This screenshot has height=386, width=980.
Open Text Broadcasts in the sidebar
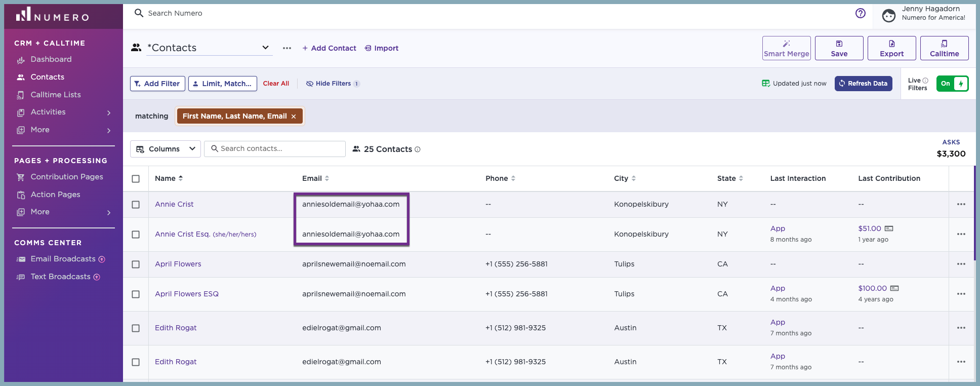pos(60,277)
